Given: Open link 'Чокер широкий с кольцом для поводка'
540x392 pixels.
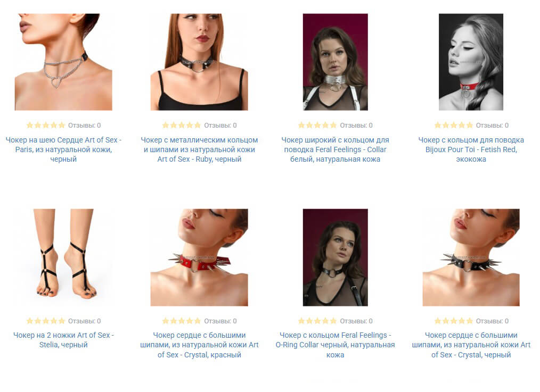Looking at the screenshot, I should point(335,149).
